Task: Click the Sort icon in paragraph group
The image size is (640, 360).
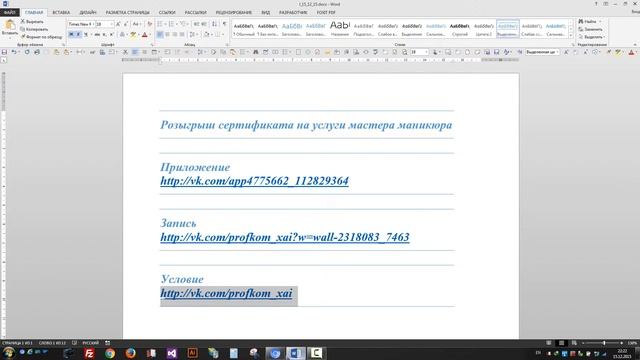Action: click(214, 24)
